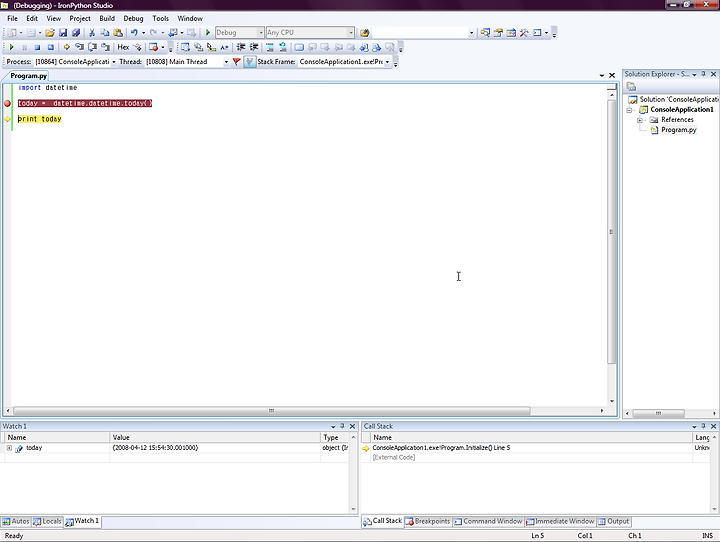Click inside the Find text input field
The width and height of the screenshot is (720, 542).
click(419, 33)
